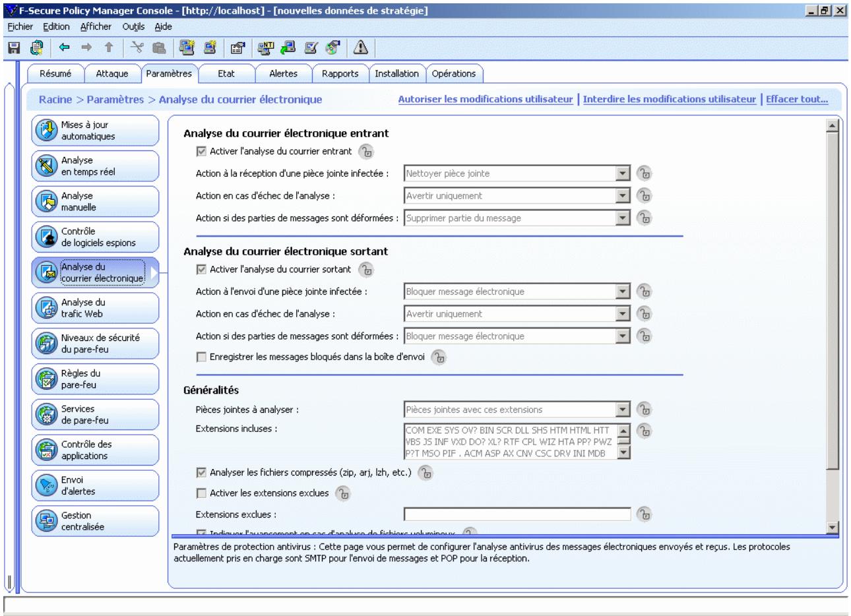The width and height of the screenshot is (851, 616).
Task: Open Niveaux de sécurité du pare-feu
Action: [x=96, y=344]
